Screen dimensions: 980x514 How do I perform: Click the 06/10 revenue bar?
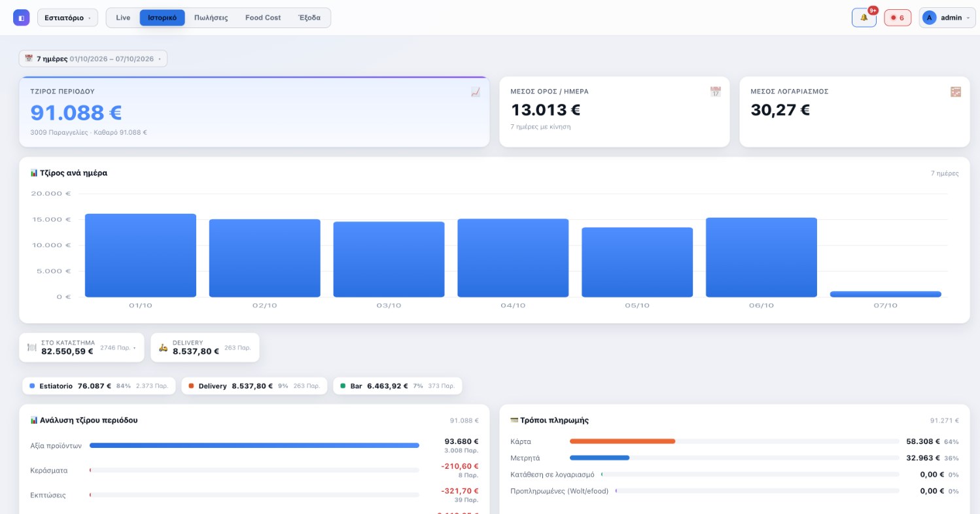(761, 258)
